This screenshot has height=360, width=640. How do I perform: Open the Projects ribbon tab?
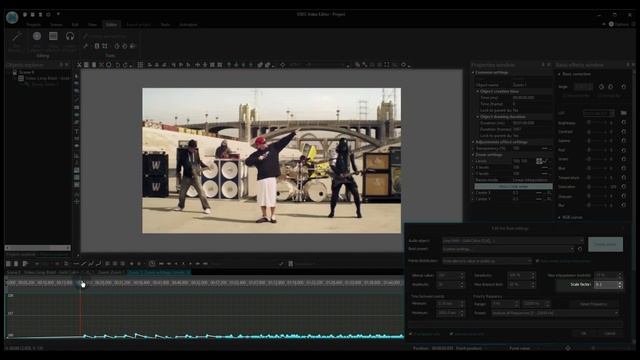(33, 25)
